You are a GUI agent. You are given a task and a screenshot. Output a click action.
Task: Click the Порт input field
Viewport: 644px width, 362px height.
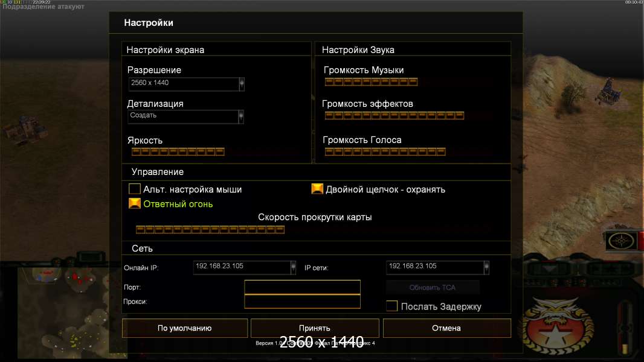coord(302,287)
